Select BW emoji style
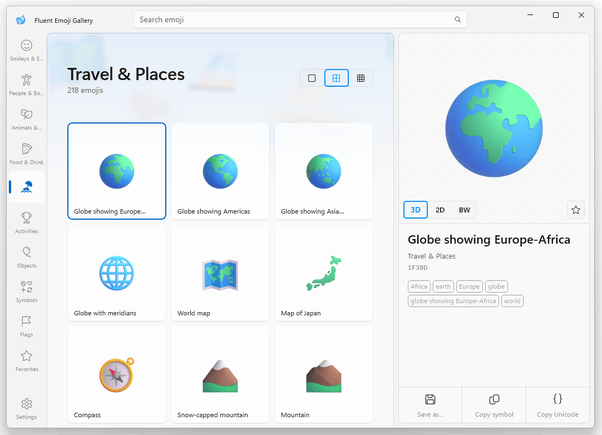The width and height of the screenshot is (602, 435). coord(465,210)
